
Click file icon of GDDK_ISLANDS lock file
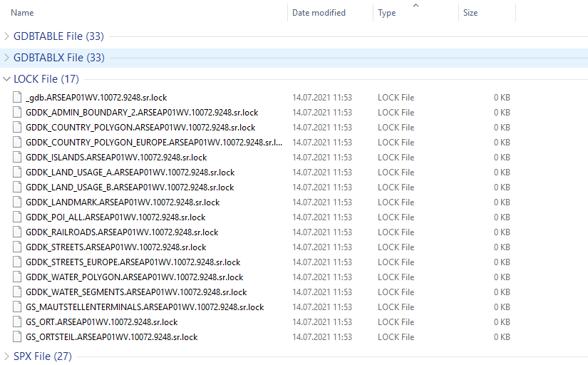point(17,157)
